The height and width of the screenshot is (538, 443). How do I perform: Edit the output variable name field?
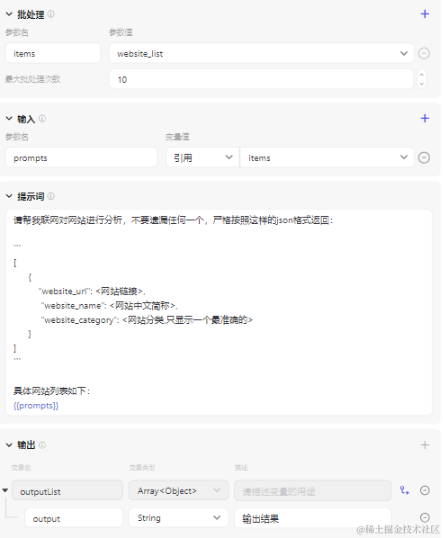(x=74, y=518)
